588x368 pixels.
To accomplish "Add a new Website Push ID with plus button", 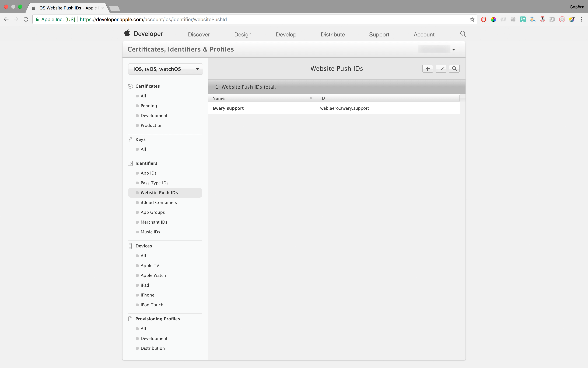I will pos(427,69).
